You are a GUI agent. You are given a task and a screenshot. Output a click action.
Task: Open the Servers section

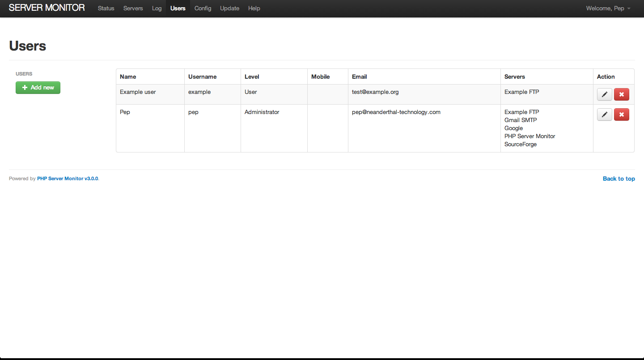pos(133,8)
